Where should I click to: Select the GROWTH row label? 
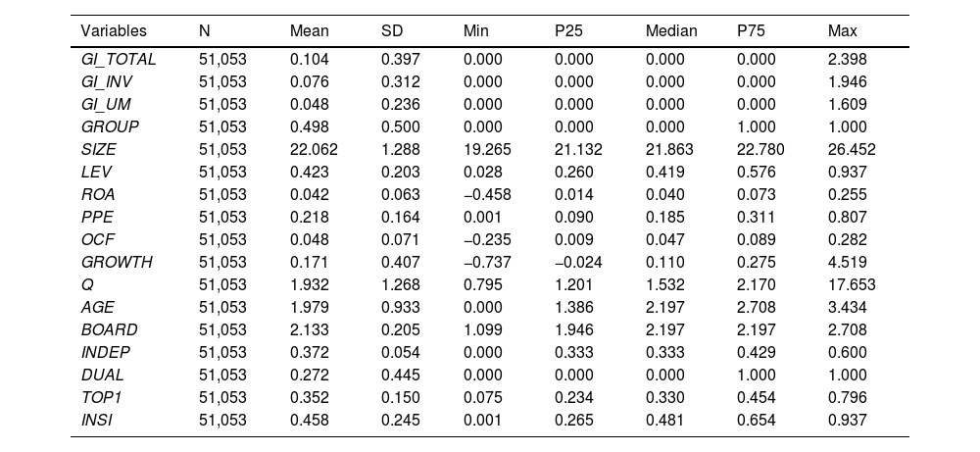(117, 263)
